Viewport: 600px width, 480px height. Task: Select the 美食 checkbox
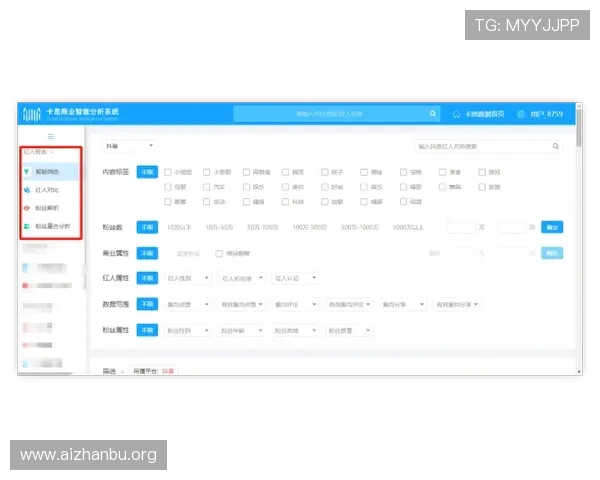443,172
